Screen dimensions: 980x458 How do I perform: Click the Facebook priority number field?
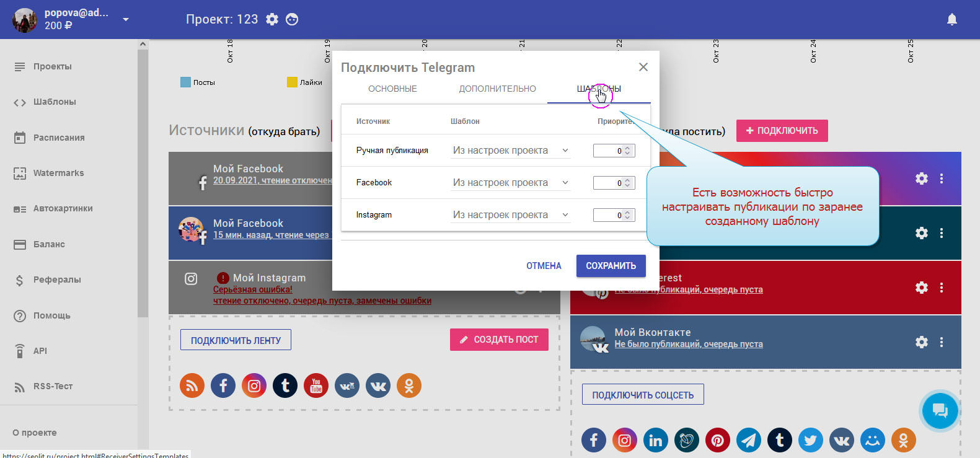(609, 183)
